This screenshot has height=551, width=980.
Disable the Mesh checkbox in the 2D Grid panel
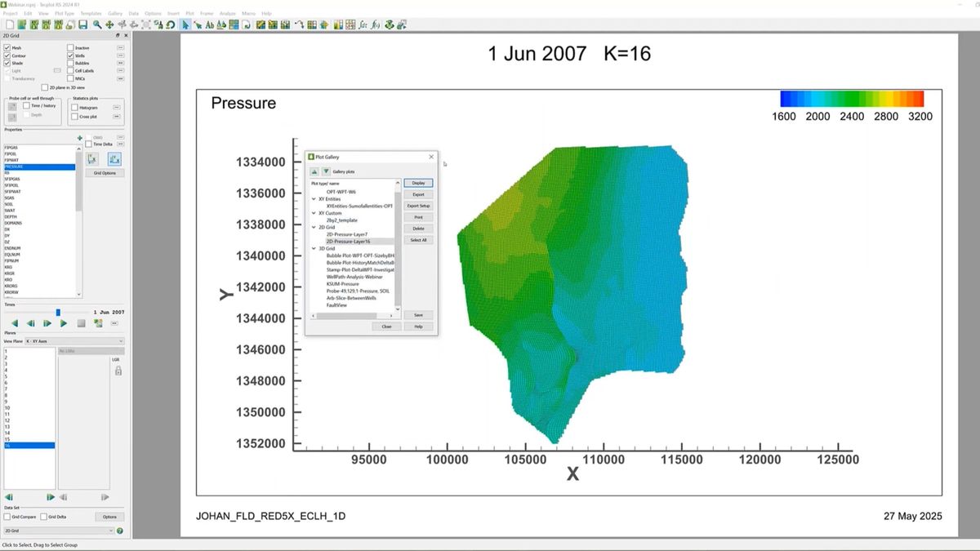point(7,47)
